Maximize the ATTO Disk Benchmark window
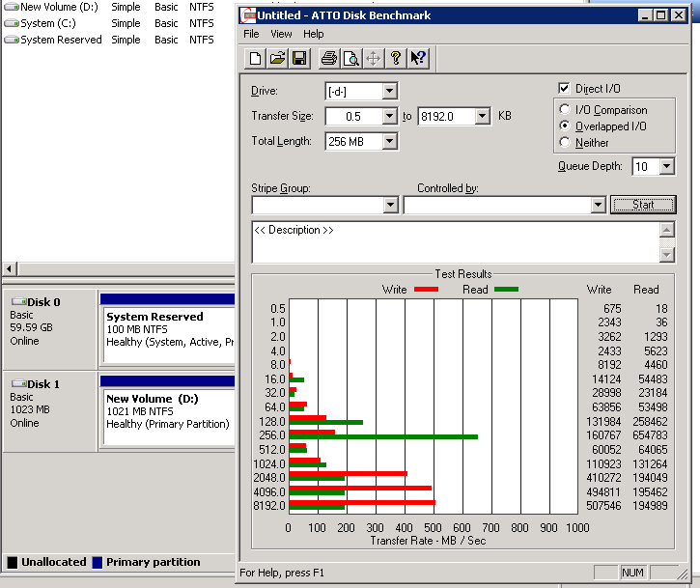Image resolution: width=700 pixels, height=588 pixels. coord(660,15)
